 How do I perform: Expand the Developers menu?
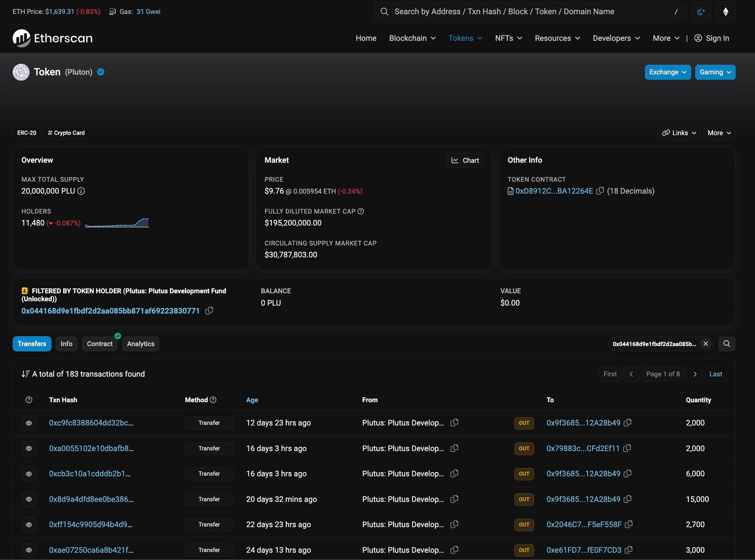pyautogui.click(x=616, y=38)
